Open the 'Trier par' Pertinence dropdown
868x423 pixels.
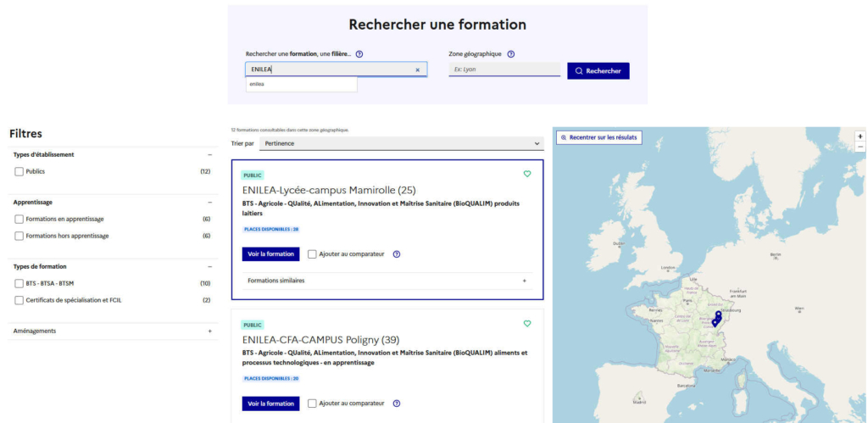[x=401, y=143]
